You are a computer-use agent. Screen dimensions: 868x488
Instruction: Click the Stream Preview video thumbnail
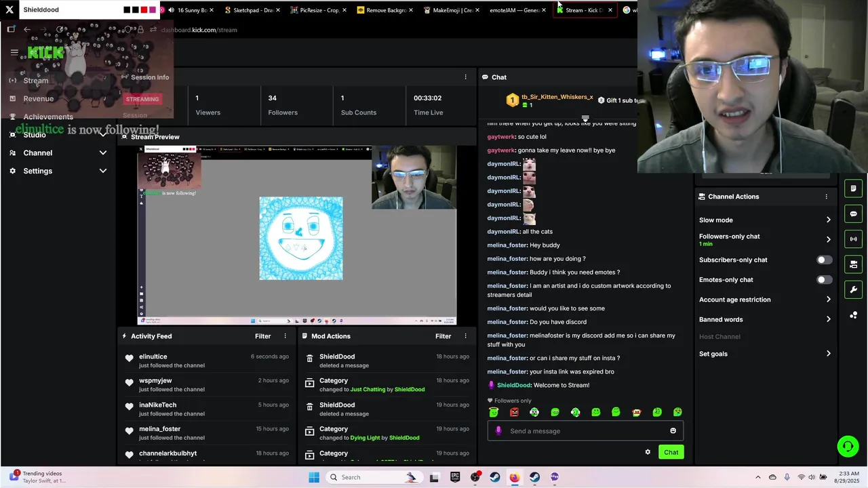click(x=297, y=235)
